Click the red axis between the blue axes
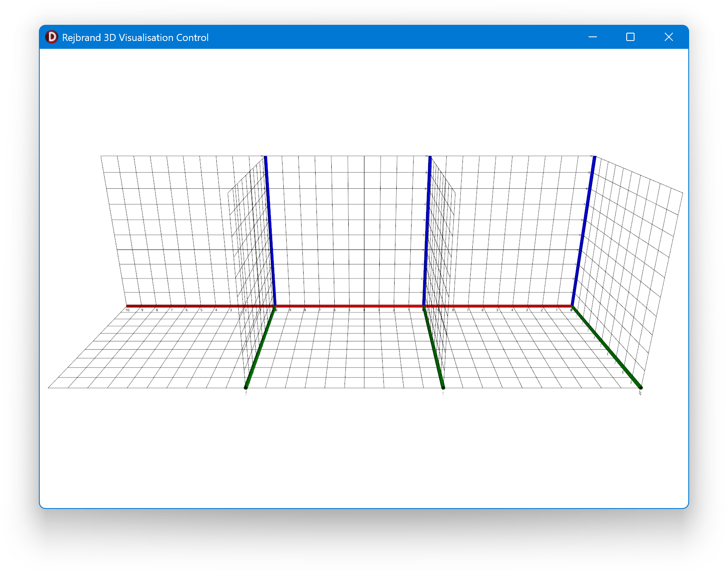Screen dimensions: 728x571 click(x=350, y=306)
